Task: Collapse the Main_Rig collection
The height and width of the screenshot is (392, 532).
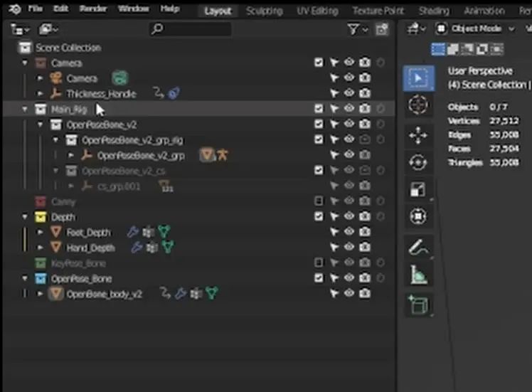Action: pyautogui.click(x=24, y=110)
